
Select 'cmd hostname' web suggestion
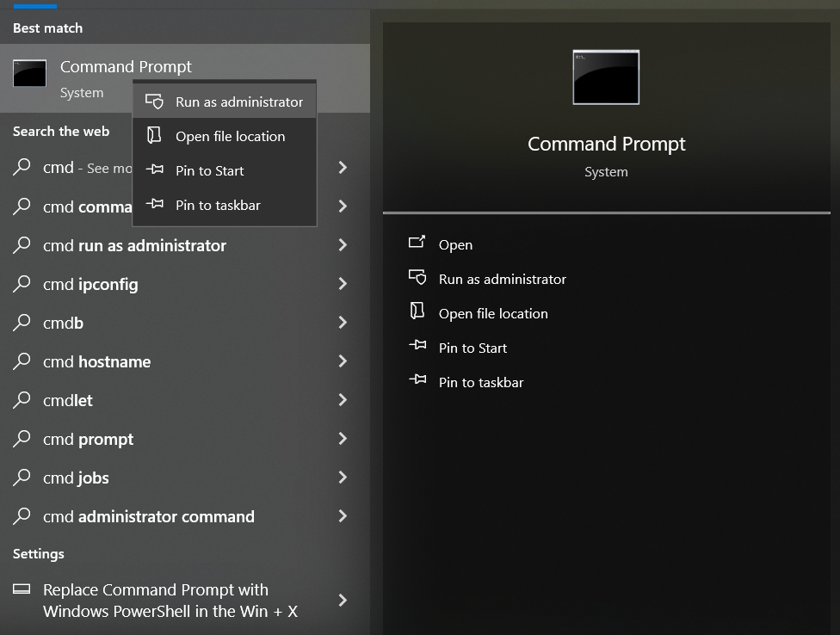(x=185, y=361)
